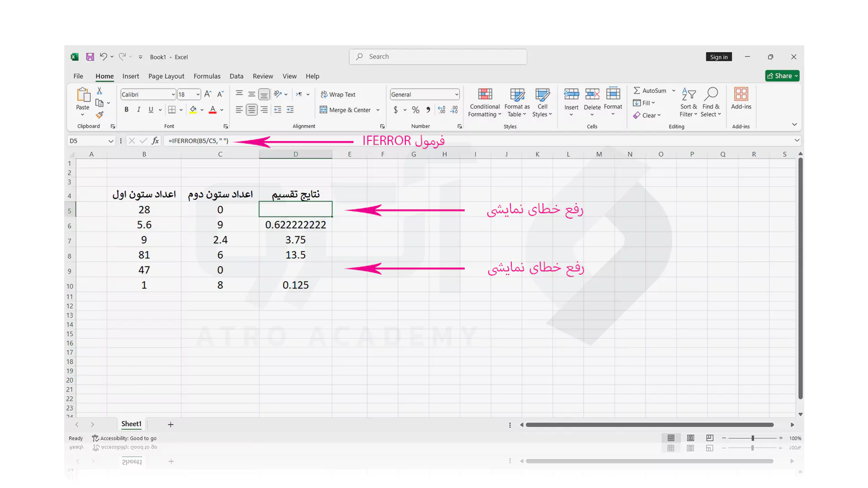This screenshot has height=488, width=868.
Task: Open the Formulas ribbon tab
Action: pyautogui.click(x=207, y=76)
